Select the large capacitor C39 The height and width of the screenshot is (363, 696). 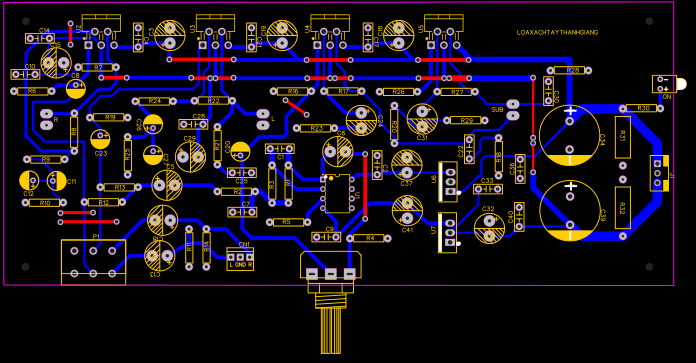pos(570,211)
